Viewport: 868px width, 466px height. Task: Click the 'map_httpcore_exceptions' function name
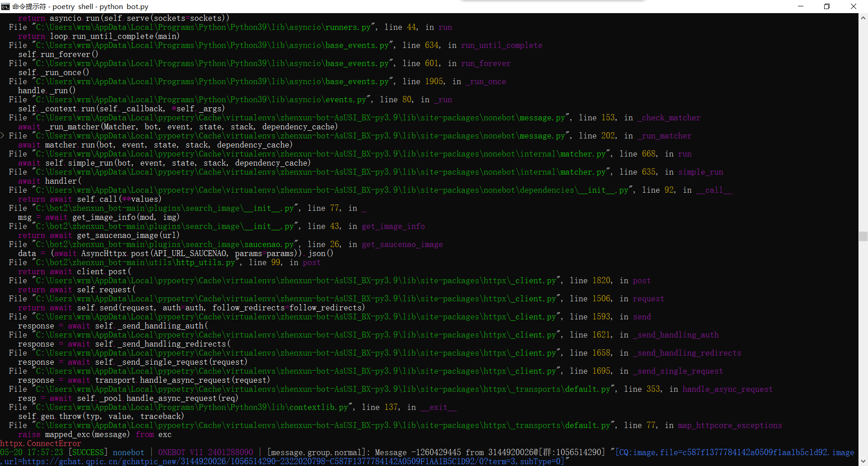(x=730, y=425)
